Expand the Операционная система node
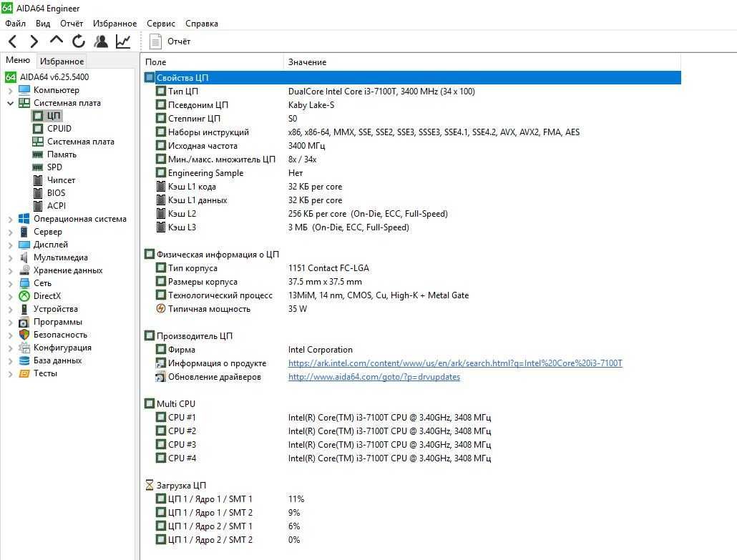 click(x=10, y=219)
